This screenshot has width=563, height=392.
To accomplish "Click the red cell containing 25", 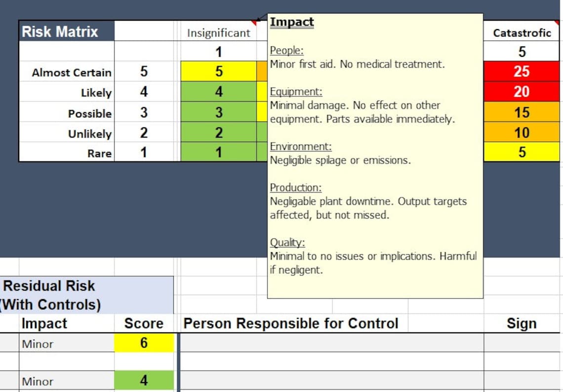I will coord(522,72).
